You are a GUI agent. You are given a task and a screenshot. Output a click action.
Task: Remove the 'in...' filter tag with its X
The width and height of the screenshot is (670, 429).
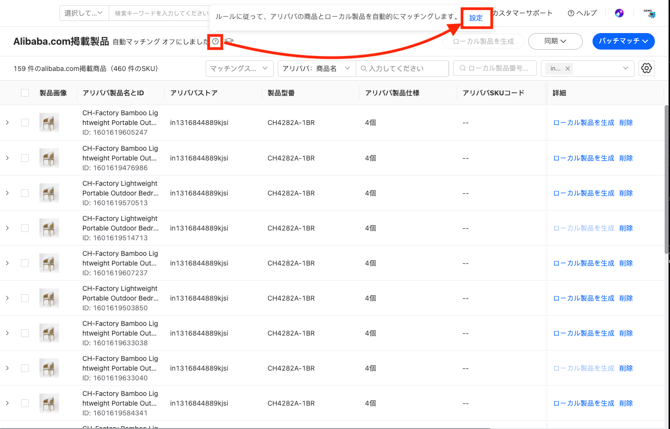click(568, 69)
